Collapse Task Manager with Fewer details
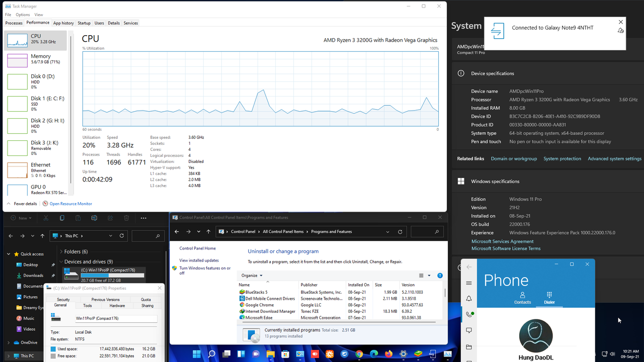The width and height of the screenshot is (644, 362). click(22, 204)
